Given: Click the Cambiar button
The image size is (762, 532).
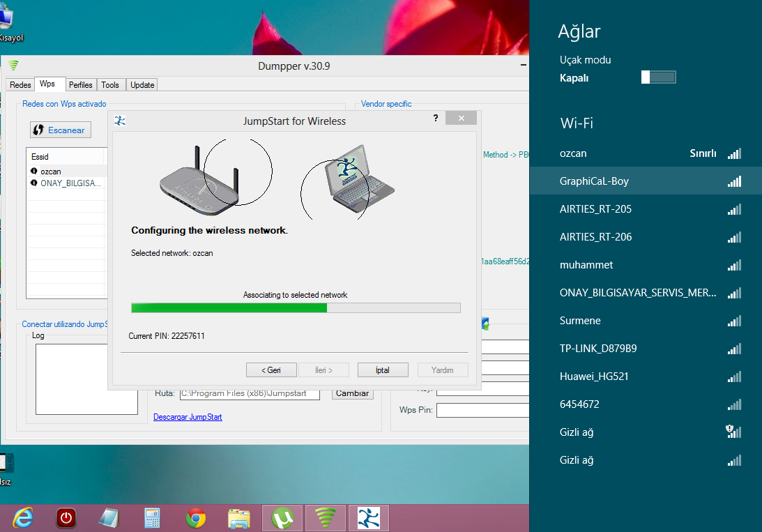Looking at the screenshot, I should tap(353, 394).
